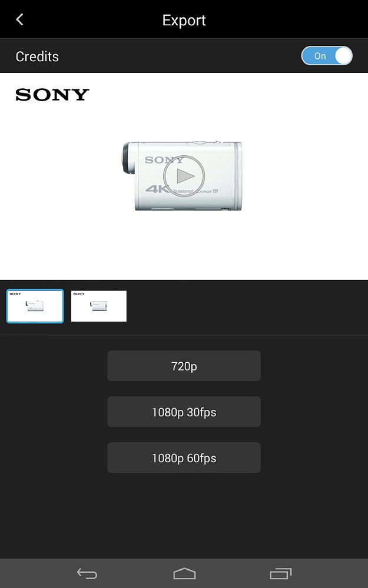Export at 1080p 60fps

pos(184,457)
